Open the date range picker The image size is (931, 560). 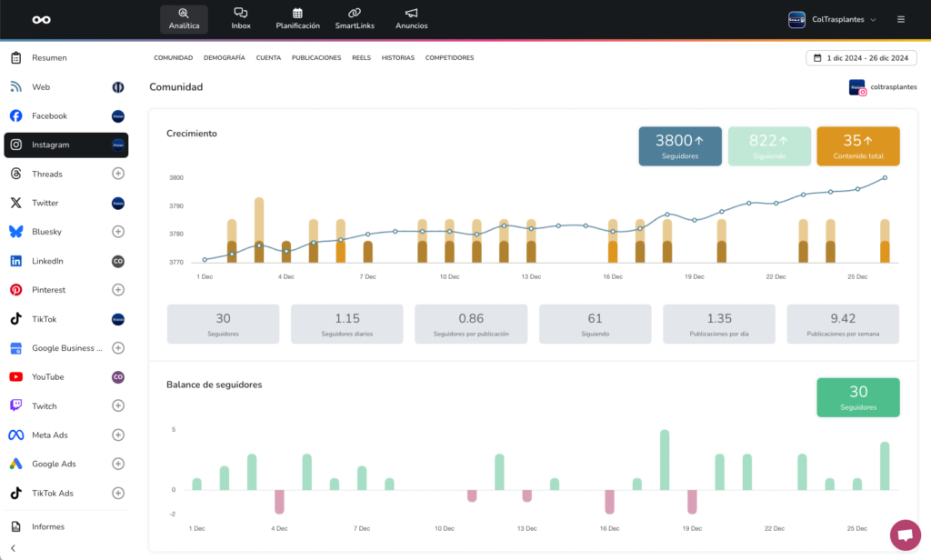(x=861, y=57)
